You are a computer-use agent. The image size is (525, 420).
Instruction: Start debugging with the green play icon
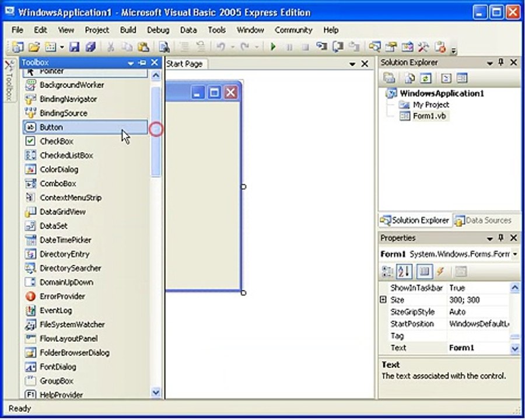[x=273, y=47]
